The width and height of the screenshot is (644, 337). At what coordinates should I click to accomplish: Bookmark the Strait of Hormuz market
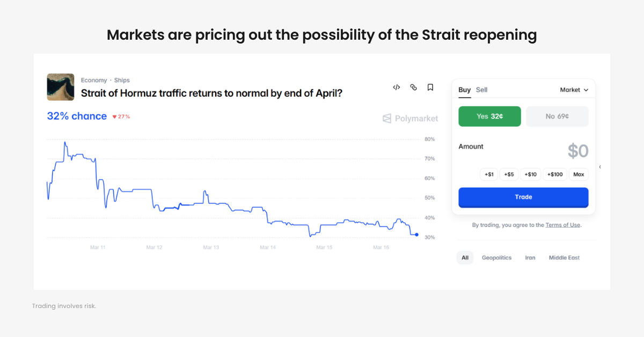pos(430,87)
